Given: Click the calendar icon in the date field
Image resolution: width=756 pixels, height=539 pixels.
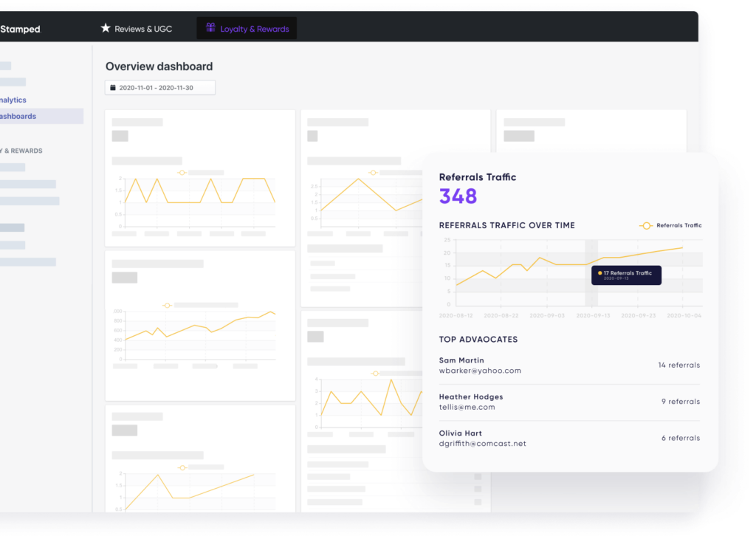Looking at the screenshot, I should click(x=113, y=88).
